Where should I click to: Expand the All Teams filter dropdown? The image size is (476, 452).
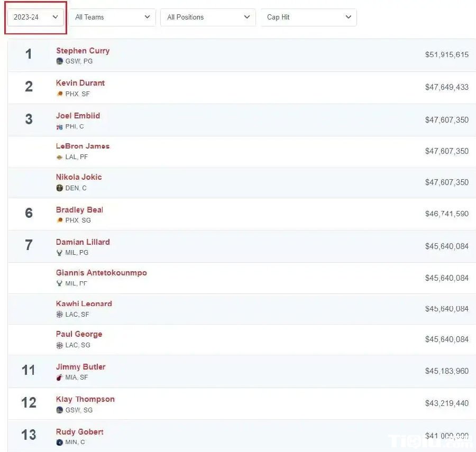(x=112, y=17)
